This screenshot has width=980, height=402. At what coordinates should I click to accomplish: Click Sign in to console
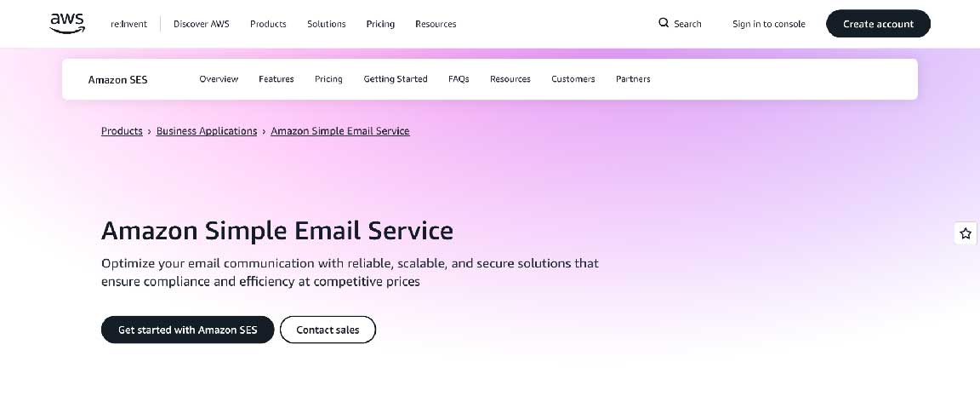(769, 24)
